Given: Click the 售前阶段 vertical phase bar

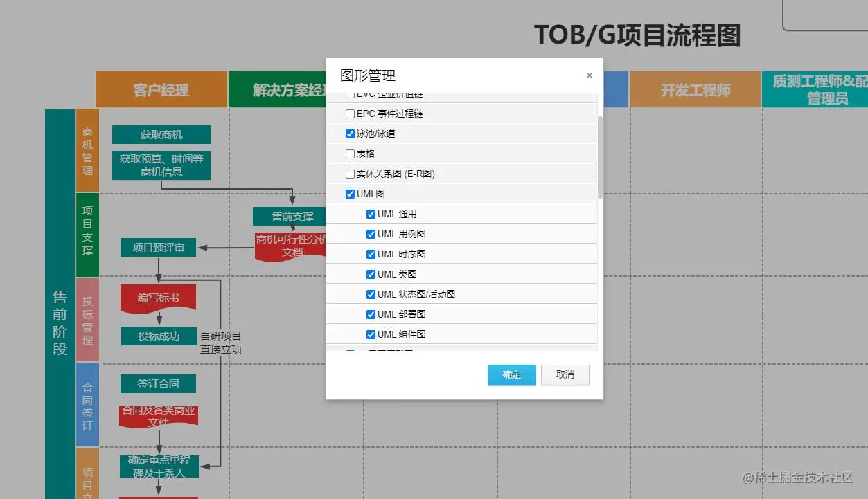Looking at the screenshot, I should point(60,304).
